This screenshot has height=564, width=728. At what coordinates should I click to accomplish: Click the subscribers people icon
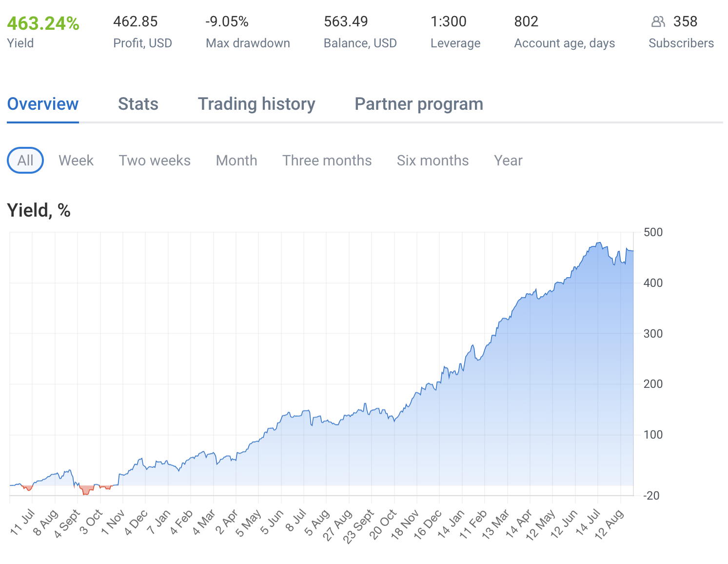658,21
